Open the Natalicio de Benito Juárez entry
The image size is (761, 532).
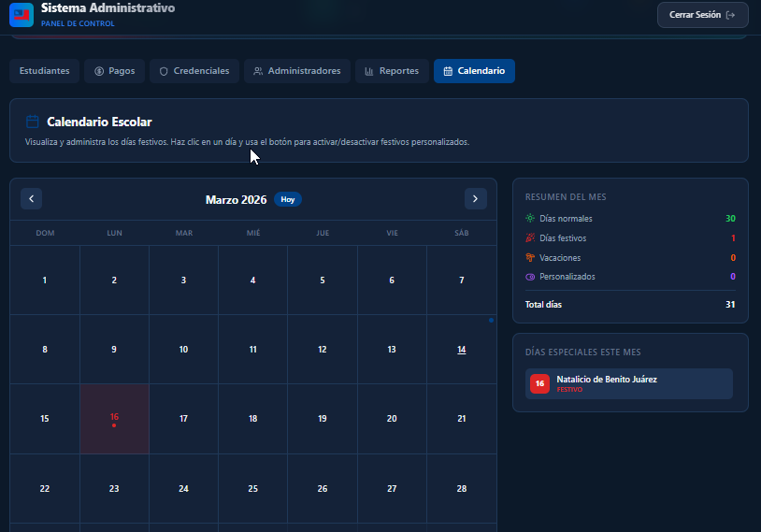pos(629,383)
